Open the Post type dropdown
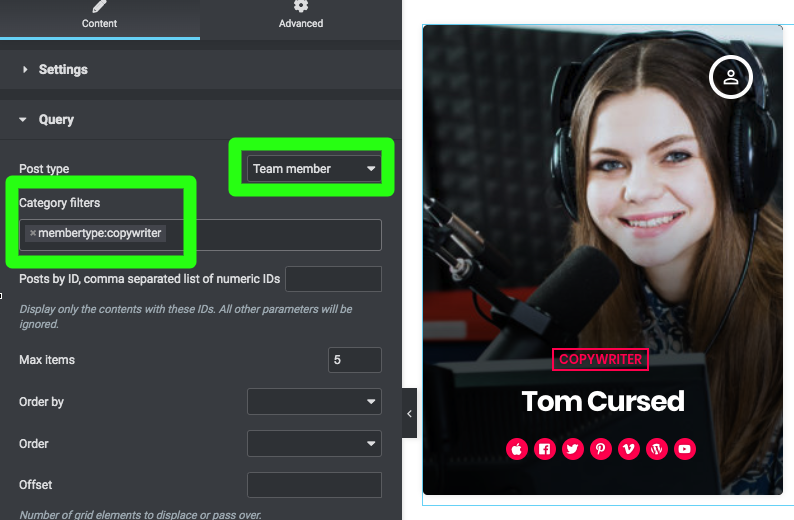 click(x=314, y=169)
